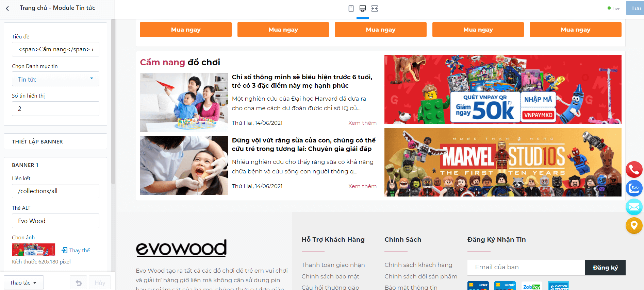644x290 pixels.
Task: Click the Liên kết field with /collections/all
Action: pos(55,191)
